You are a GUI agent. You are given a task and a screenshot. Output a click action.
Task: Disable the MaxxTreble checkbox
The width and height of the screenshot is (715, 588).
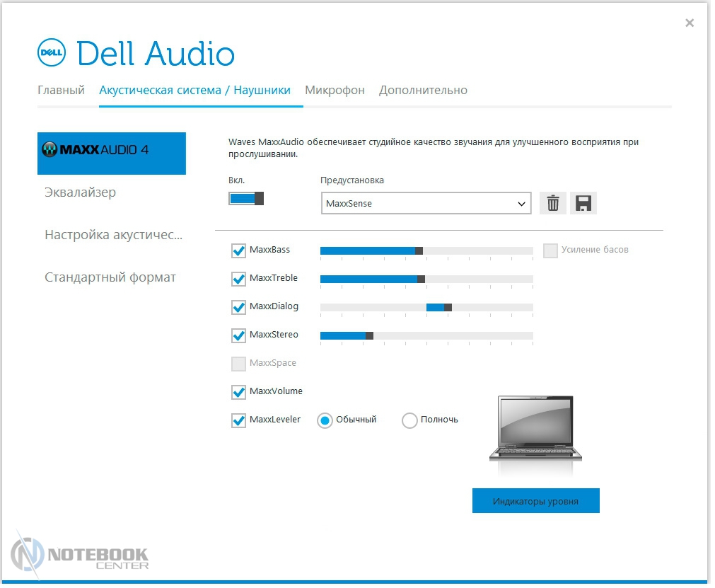click(x=238, y=279)
